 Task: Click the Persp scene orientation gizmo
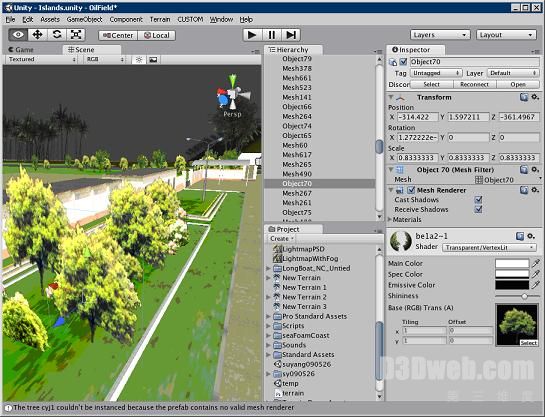point(232,96)
